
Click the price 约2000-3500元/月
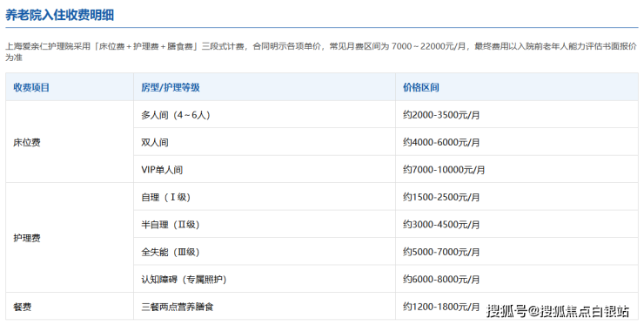pos(441,115)
